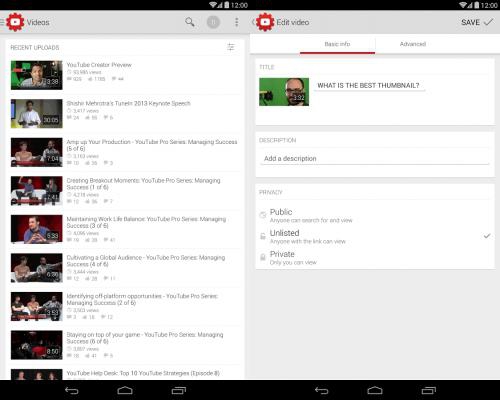Screen dimensions: 500x400
Task: Open the three-dot overflow menu
Action: click(x=237, y=22)
